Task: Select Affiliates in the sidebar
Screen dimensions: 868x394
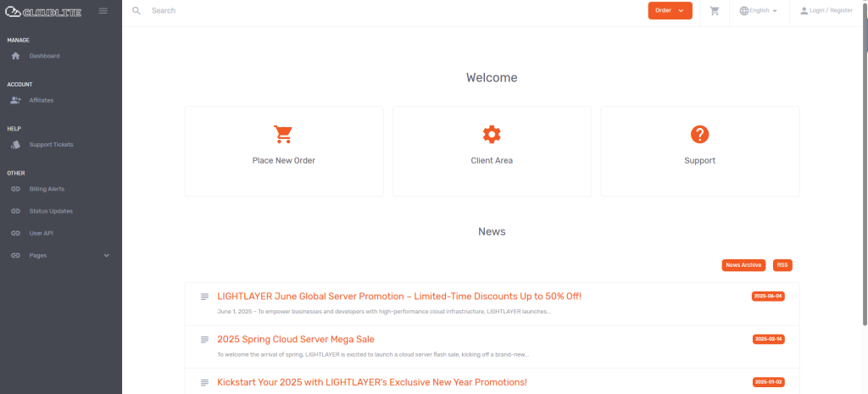Action: tap(41, 100)
